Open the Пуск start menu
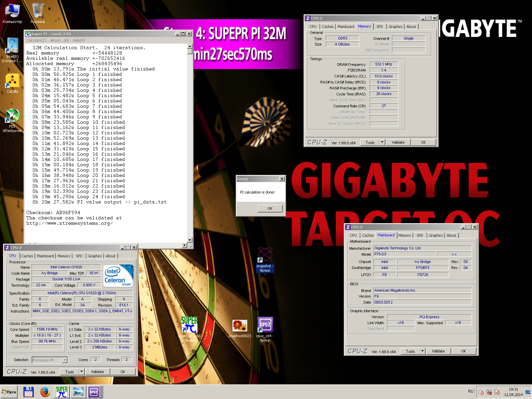The image size is (532, 399). pyautogui.click(x=9, y=392)
